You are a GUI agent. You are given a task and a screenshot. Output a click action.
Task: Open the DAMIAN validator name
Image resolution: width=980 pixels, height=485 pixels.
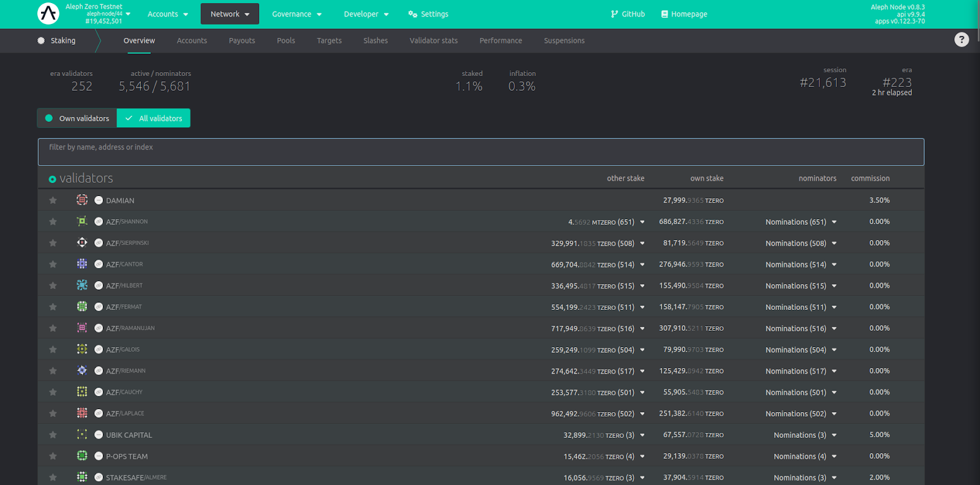(120, 200)
